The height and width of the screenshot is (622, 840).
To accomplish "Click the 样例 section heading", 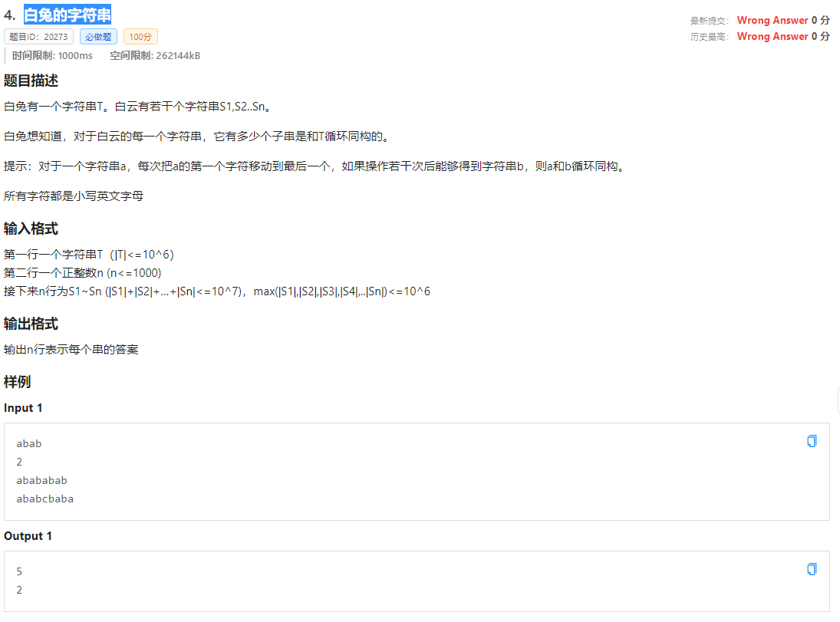I will [x=17, y=382].
